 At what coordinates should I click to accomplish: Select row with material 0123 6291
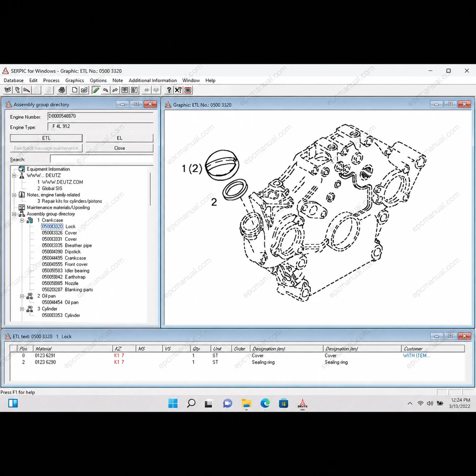[x=237, y=356]
